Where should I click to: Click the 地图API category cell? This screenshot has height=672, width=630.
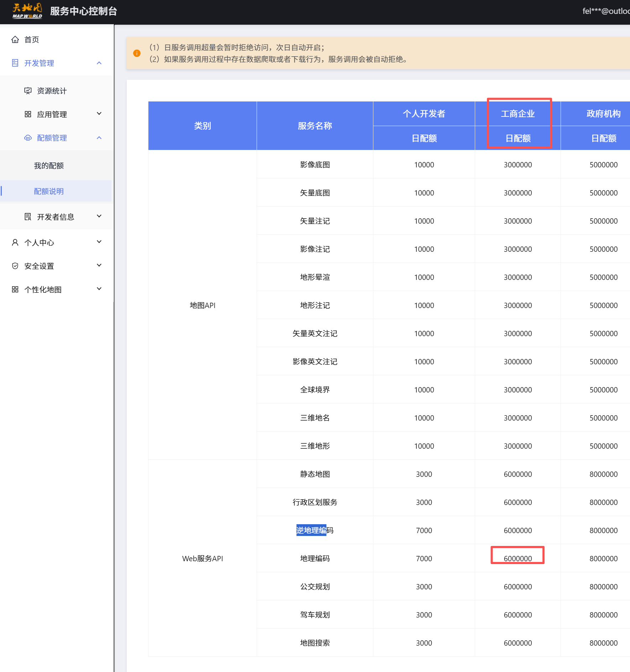[203, 305]
